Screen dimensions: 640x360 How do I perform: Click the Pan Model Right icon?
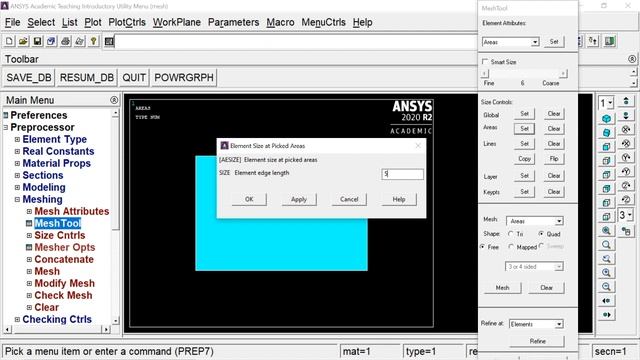tap(607, 315)
